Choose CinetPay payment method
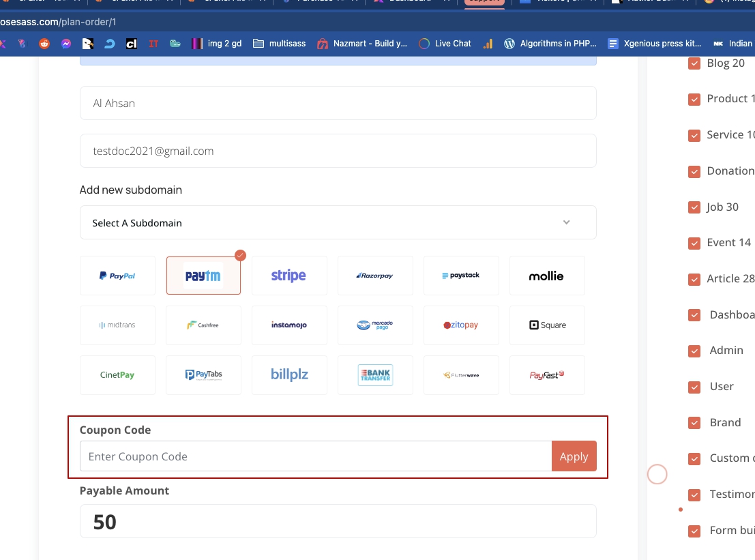This screenshot has width=755, height=560. pyautogui.click(x=117, y=375)
